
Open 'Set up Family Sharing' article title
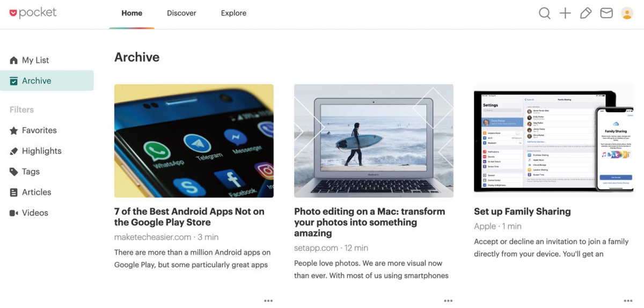click(x=522, y=211)
